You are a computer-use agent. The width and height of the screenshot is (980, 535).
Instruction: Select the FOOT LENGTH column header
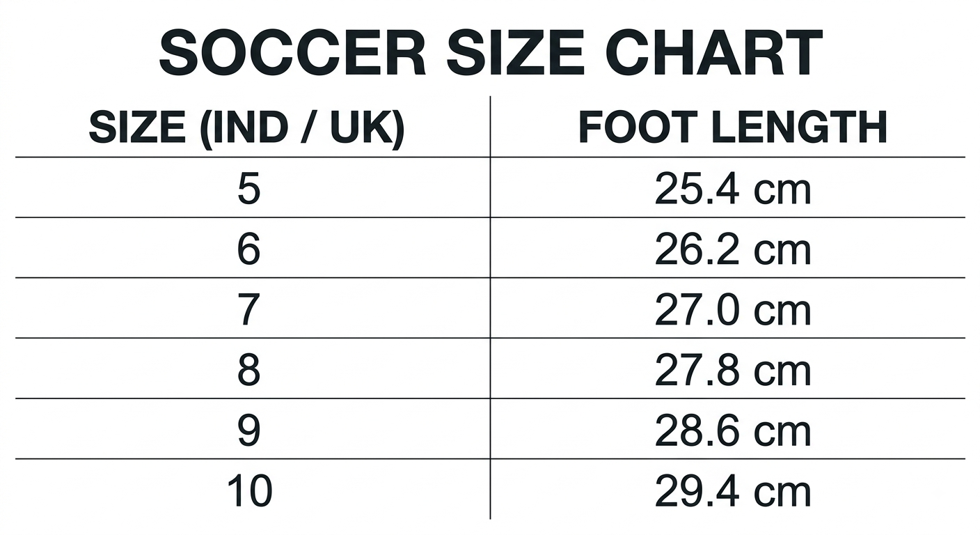733,127
